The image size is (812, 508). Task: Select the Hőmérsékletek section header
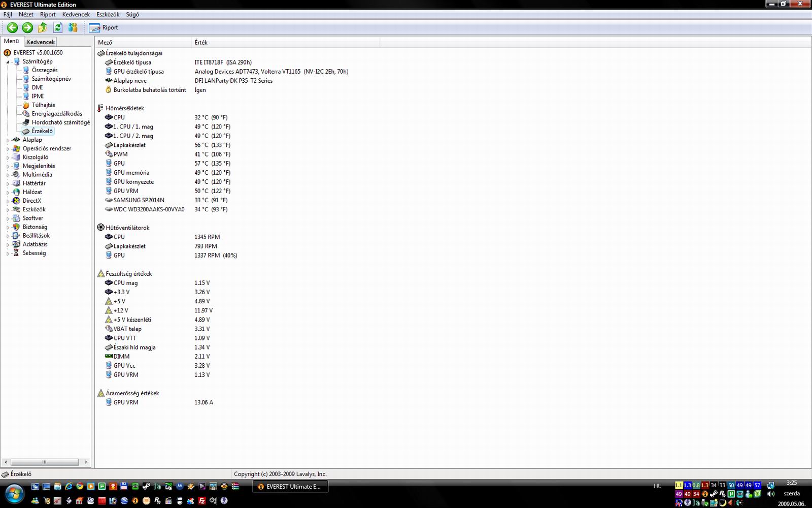tap(125, 108)
